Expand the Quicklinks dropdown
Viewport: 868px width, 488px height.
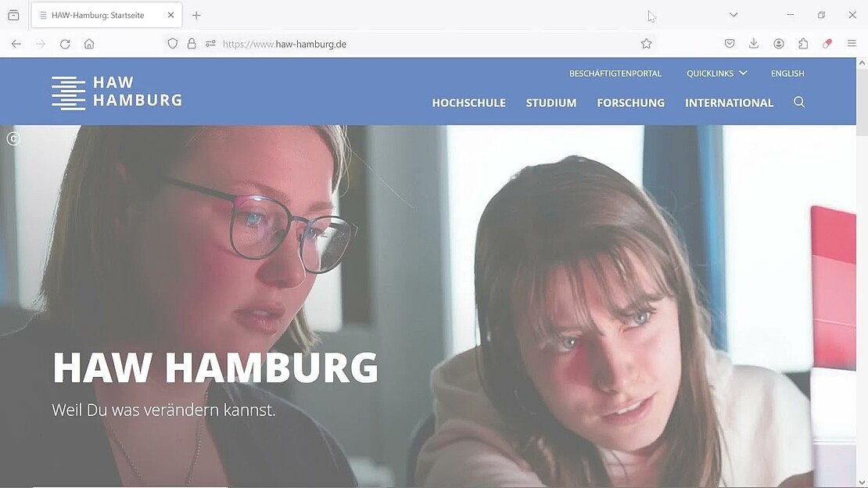click(x=717, y=73)
